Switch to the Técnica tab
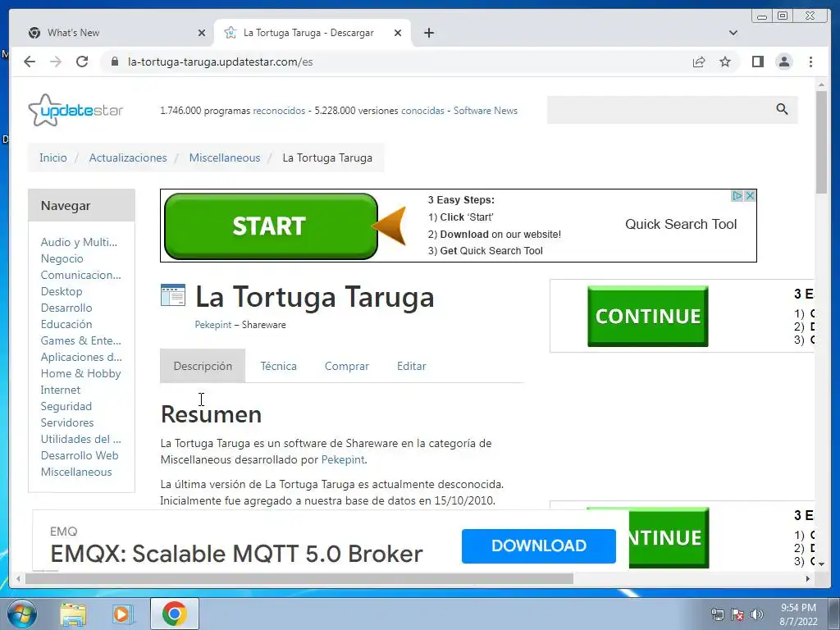 tap(278, 366)
